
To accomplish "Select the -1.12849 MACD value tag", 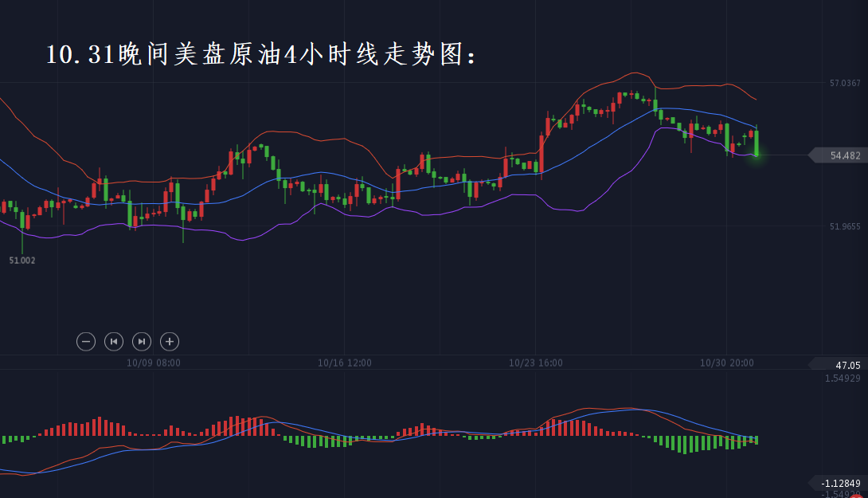I will point(839,483).
